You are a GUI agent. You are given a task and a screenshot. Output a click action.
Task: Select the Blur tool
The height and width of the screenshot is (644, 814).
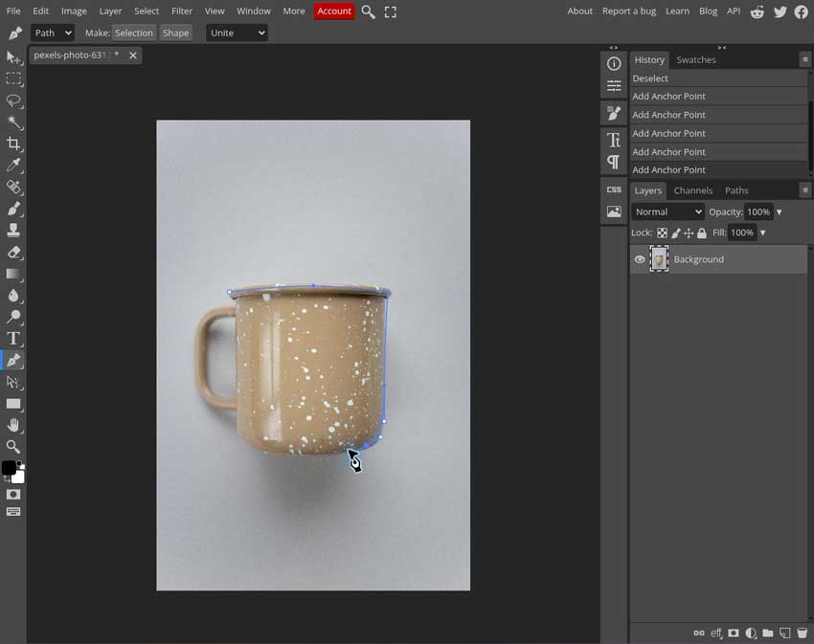(x=13, y=296)
